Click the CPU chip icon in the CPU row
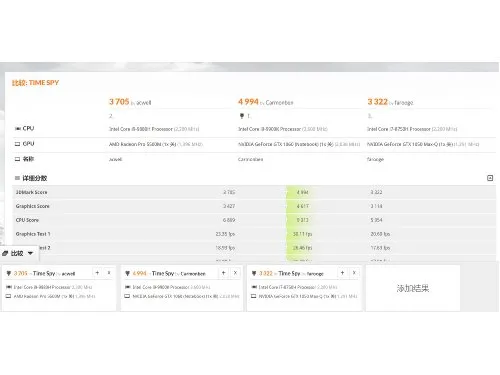Screen dimensions: 500x375 (18, 129)
